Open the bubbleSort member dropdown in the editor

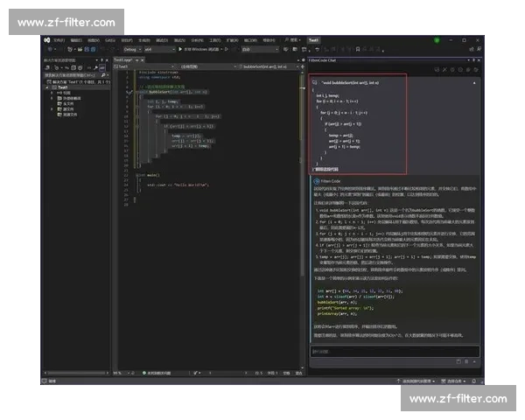tap(269, 66)
